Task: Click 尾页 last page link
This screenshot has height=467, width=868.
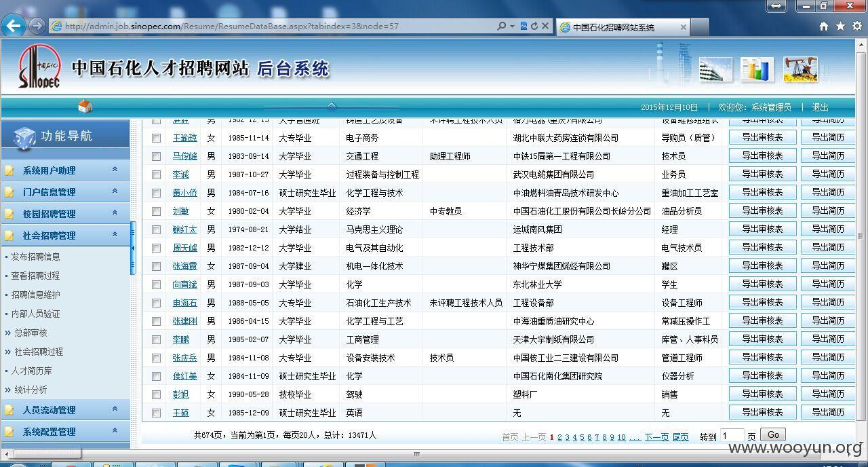Action: (680, 438)
